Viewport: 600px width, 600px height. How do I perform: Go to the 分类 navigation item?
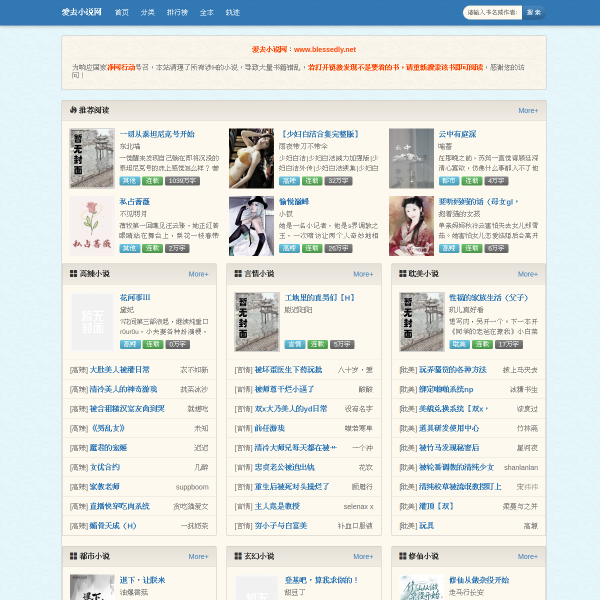(147, 13)
